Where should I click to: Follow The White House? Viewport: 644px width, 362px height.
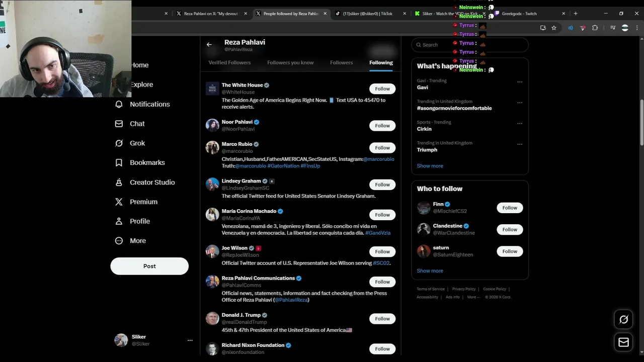(x=382, y=89)
